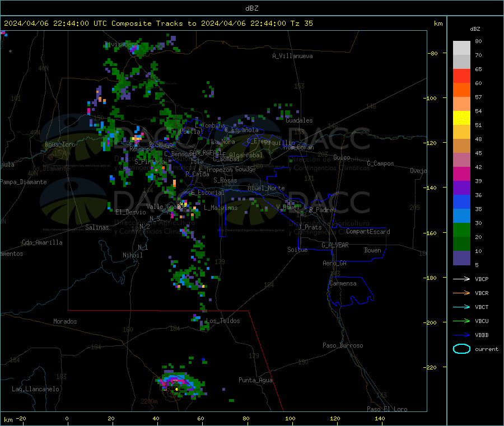The width and height of the screenshot is (504, 426).
Task: Click the orange VBCR arrow legend icon
Action: 461,293
